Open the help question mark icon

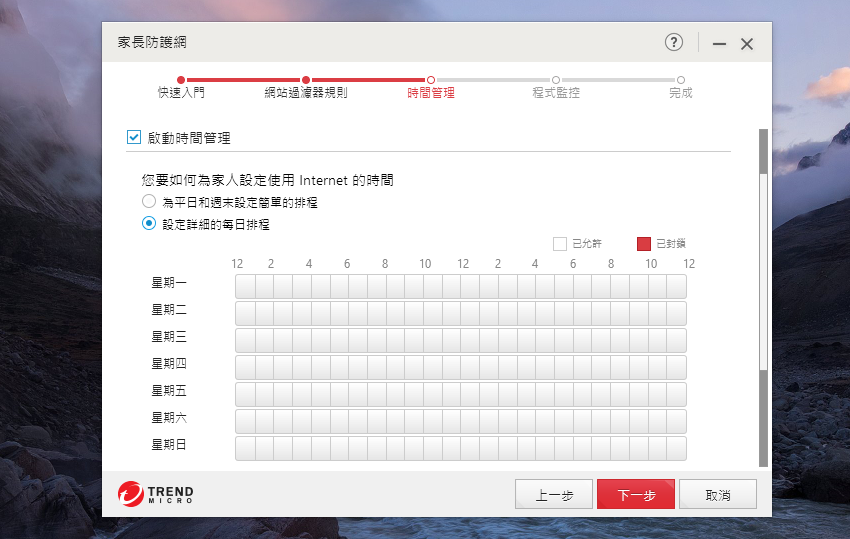[x=674, y=42]
